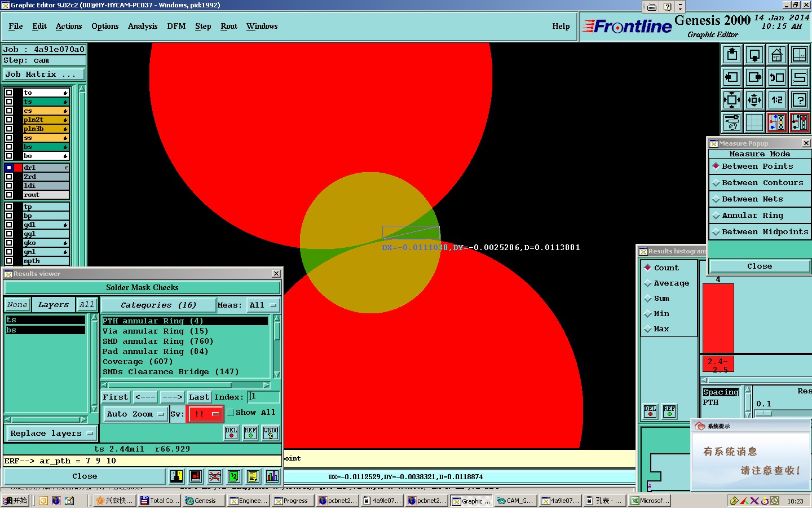Click the window pane XY coordinate icon
Image resolution: width=812 pixels, height=508 pixels.
[x=800, y=55]
